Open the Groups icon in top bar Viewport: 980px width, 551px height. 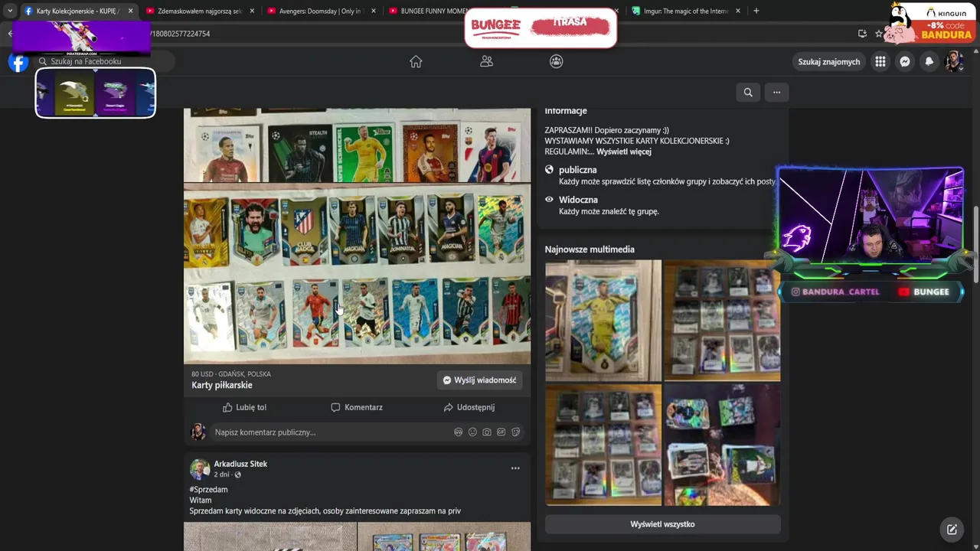pyautogui.click(x=557, y=61)
